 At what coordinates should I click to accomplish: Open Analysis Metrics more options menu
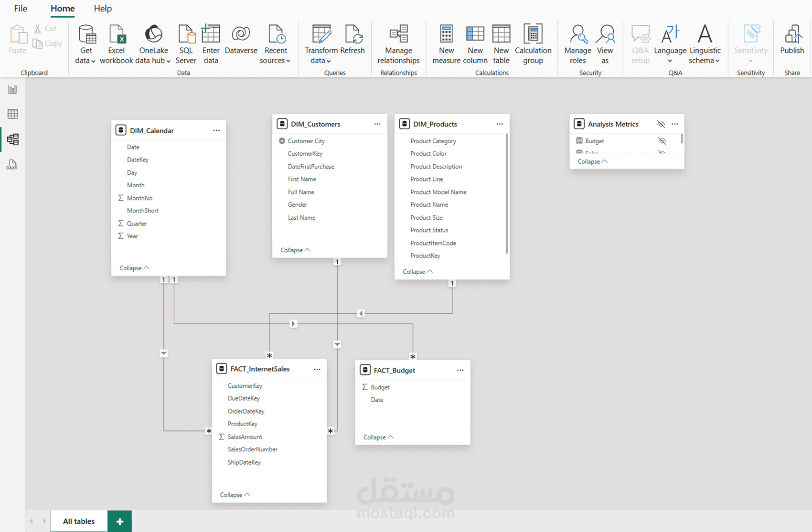point(674,124)
